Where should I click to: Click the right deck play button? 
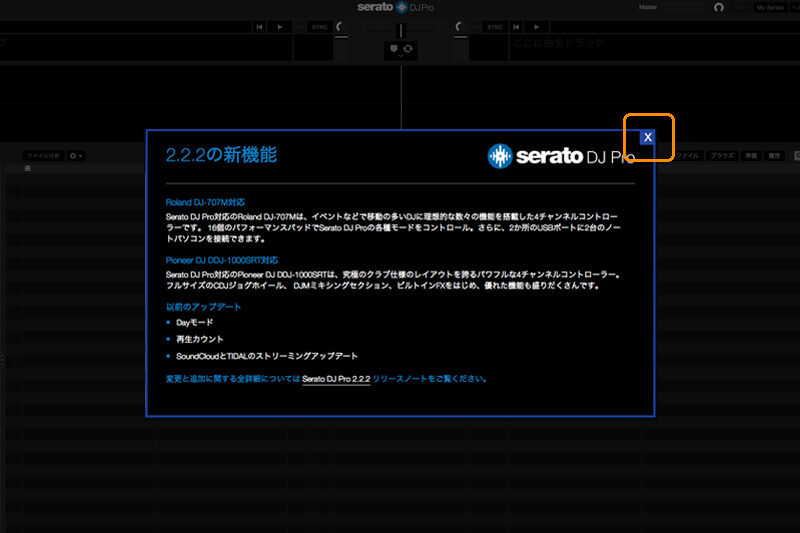[x=536, y=27]
